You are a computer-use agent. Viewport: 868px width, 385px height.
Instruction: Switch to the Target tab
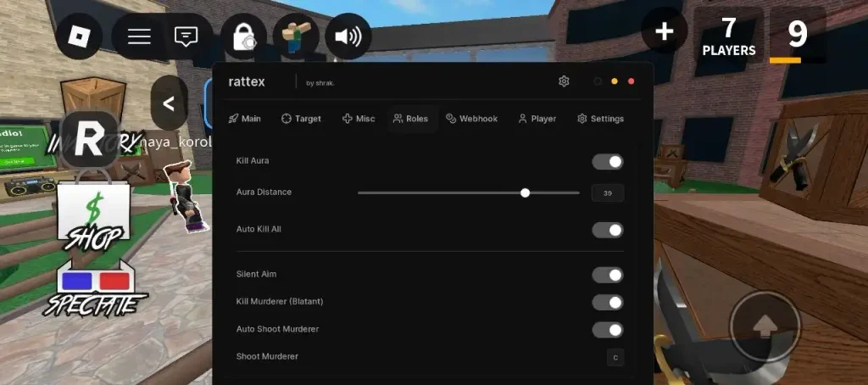point(301,119)
